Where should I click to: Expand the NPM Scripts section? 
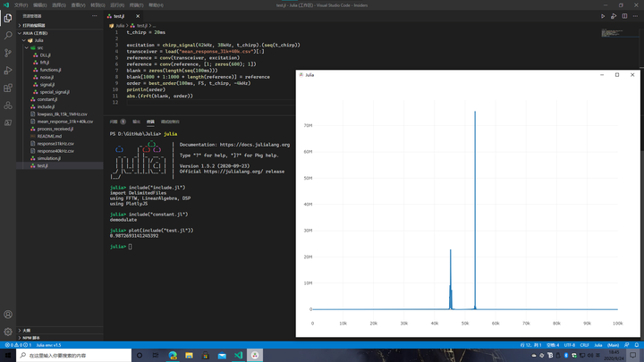pyautogui.click(x=30, y=338)
